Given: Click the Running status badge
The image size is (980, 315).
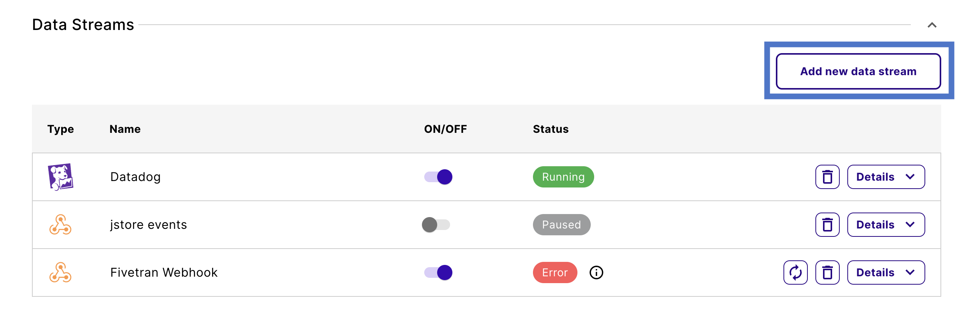Looking at the screenshot, I should click(563, 177).
